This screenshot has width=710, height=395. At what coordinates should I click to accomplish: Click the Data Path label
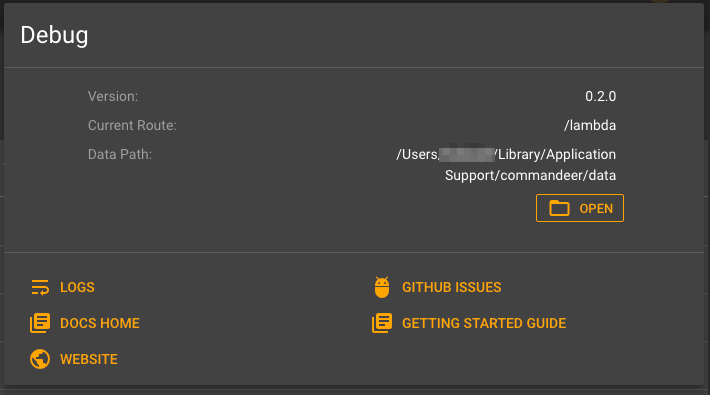click(120, 154)
